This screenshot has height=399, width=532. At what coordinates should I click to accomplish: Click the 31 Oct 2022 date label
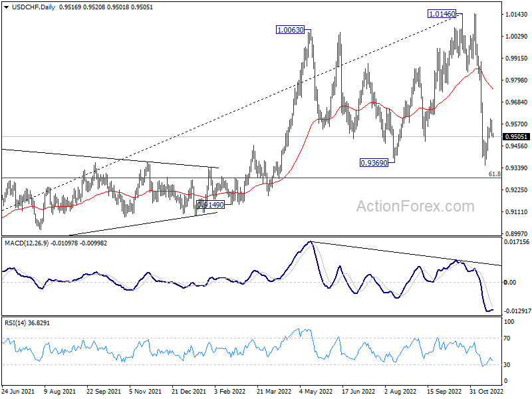point(486,392)
